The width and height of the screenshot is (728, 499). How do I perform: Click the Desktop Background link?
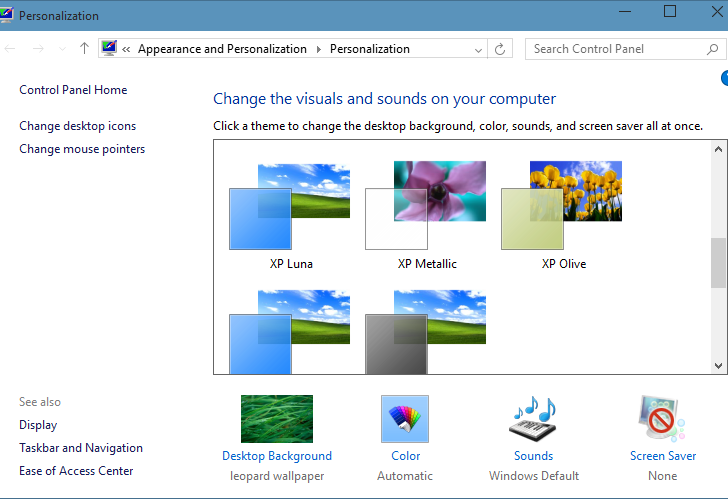pyautogui.click(x=277, y=456)
